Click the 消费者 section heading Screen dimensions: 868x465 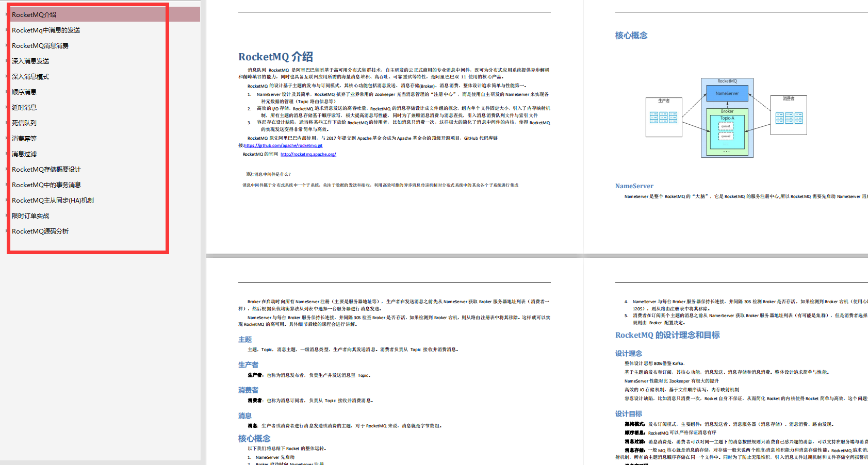(x=248, y=390)
